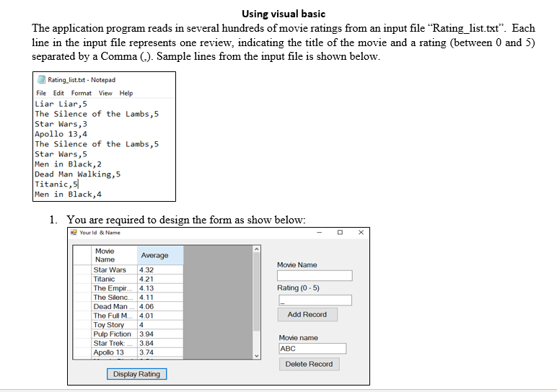Close the Your Id & Name form window
The width and height of the screenshot is (557, 392).
click(x=361, y=232)
